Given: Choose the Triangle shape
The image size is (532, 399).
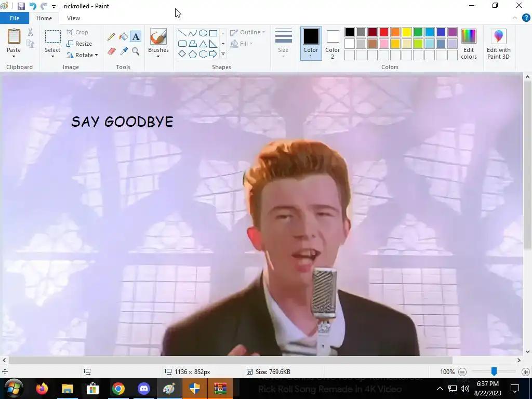Looking at the screenshot, I should point(203,44).
